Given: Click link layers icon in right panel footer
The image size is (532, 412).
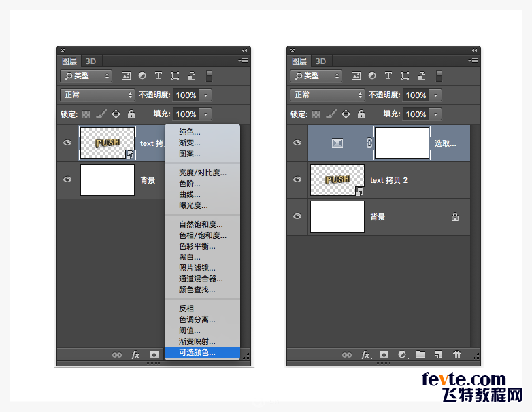Looking at the screenshot, I should tap(347, 355).
